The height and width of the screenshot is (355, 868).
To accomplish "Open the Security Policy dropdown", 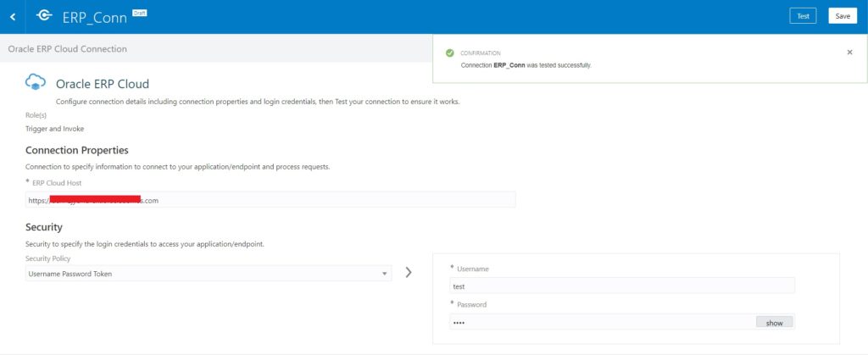I will point(209,274).
